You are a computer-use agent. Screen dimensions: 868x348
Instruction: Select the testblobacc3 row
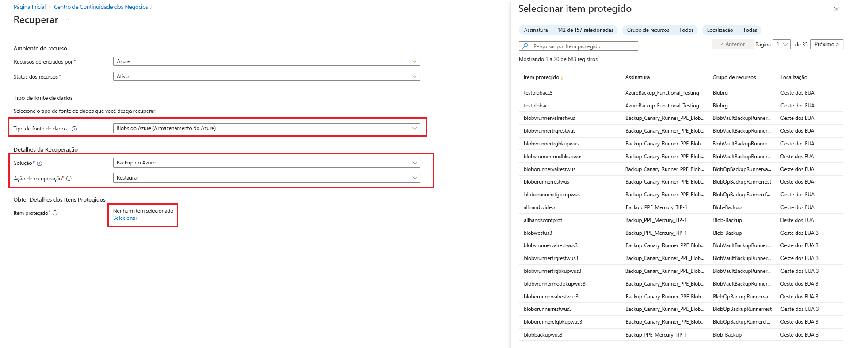coord(538,93)
